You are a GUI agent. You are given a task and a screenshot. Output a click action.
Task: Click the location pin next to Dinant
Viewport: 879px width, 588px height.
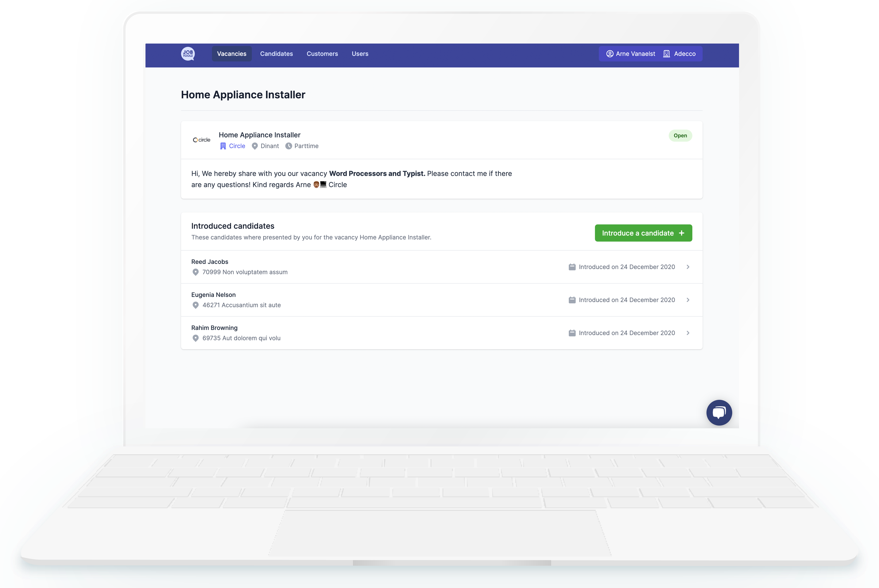point(255,146)
